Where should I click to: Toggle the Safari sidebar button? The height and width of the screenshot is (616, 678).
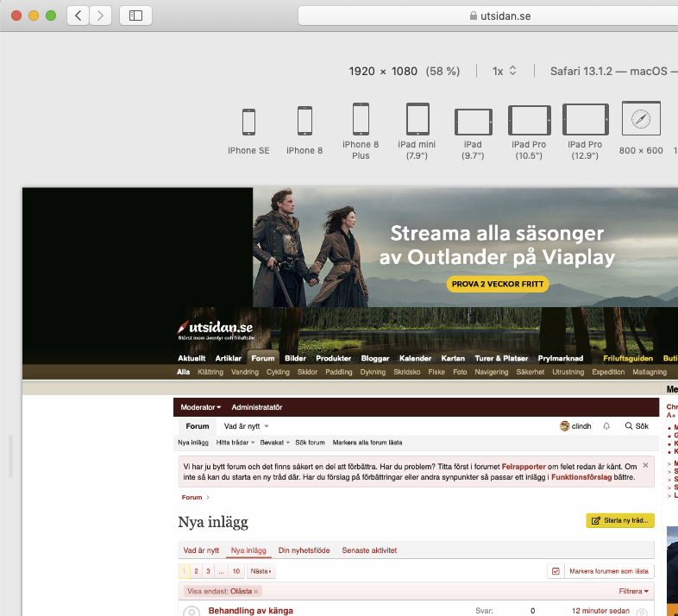click(x=135, y=16)
